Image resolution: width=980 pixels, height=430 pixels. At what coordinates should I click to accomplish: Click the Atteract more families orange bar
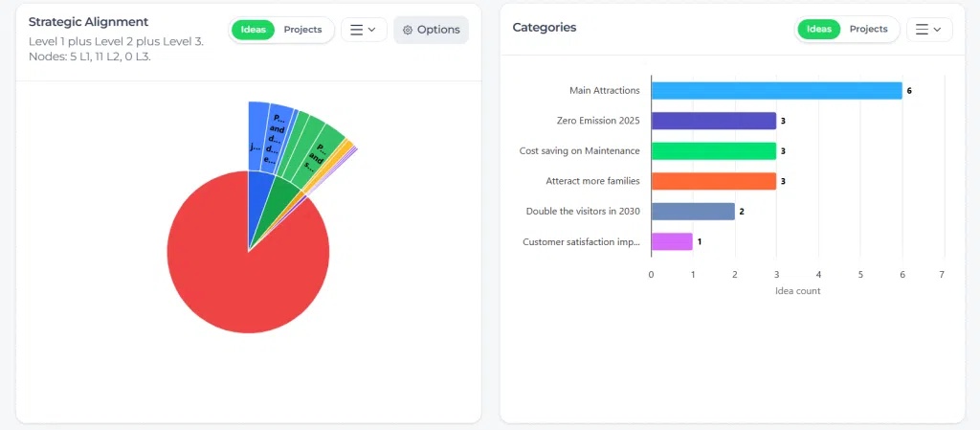(x=713, y=181)
